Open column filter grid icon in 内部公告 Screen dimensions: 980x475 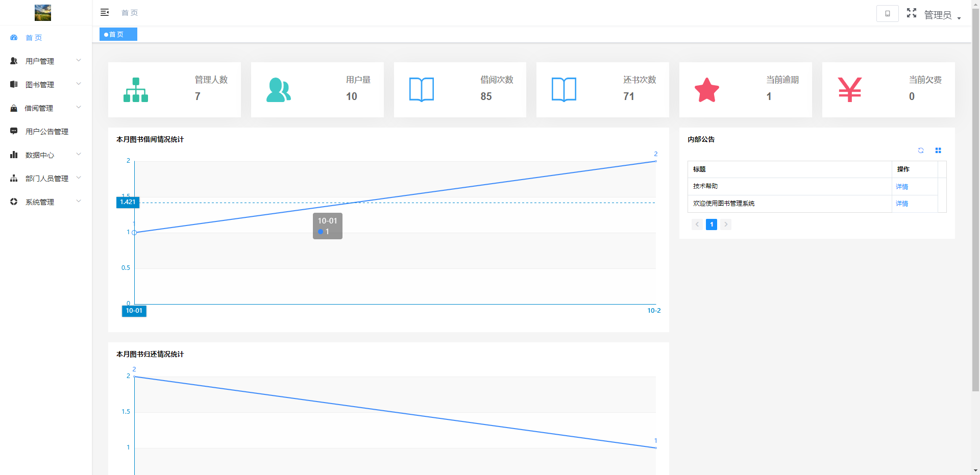[938, 151]
